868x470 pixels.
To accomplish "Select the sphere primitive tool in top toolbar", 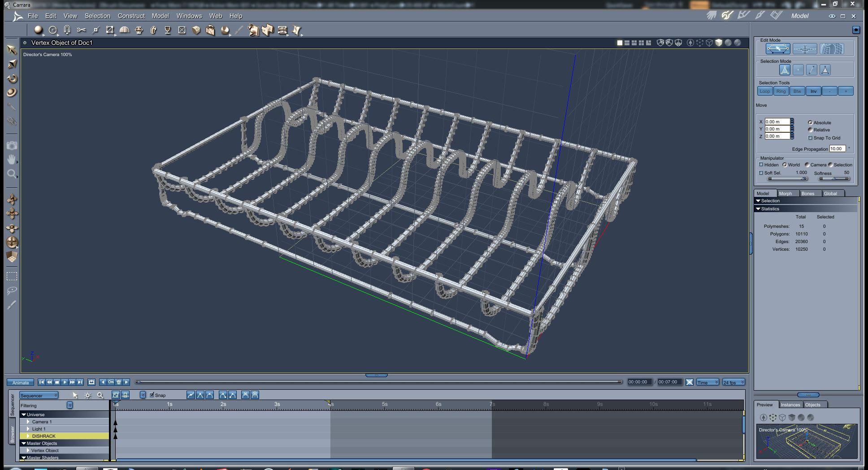I will click(x=38, y=30).
